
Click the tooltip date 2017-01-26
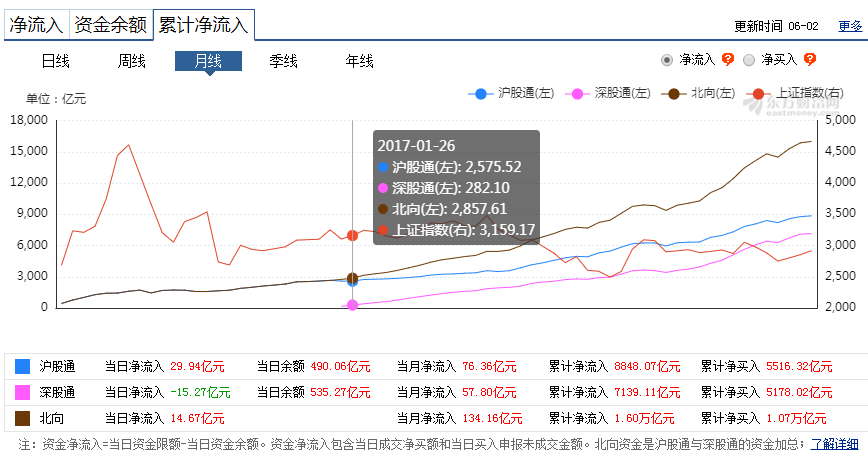[416, 146]
